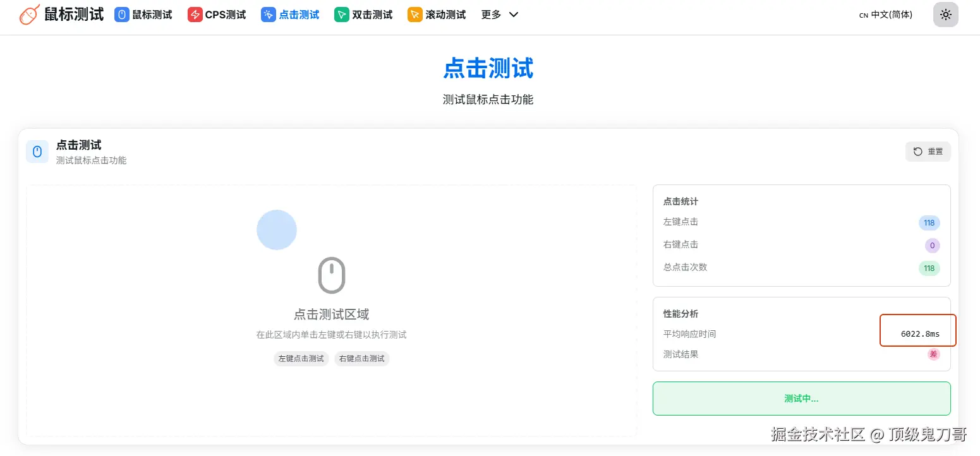
Task: Click the mouse logo icon in the header
Action: (29, 14)
